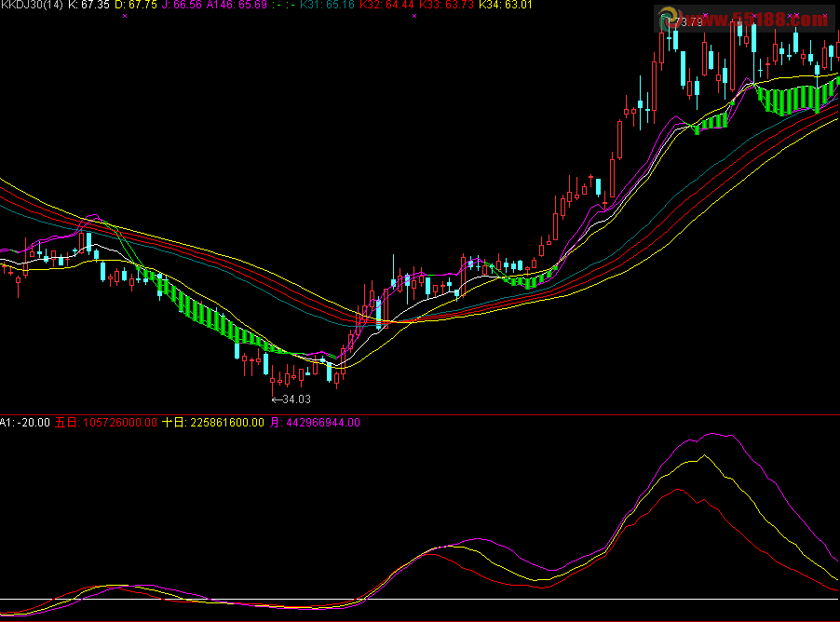Screen dimensions: 840x622
Task: Select the magenta J: 66.56 value
Action: pyautogui.click(x=182, y=5)
